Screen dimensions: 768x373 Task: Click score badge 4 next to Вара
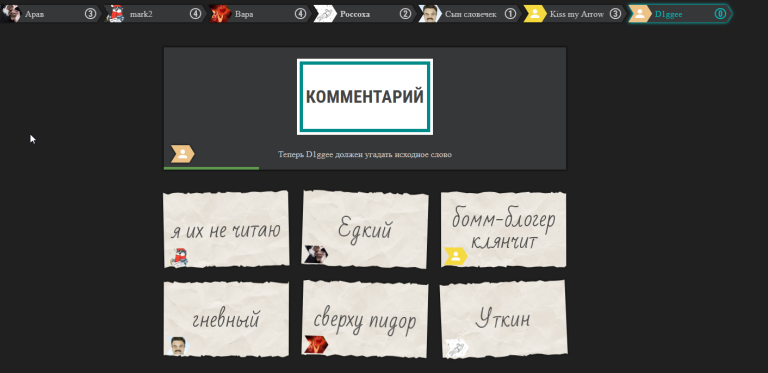coord(300,14)
